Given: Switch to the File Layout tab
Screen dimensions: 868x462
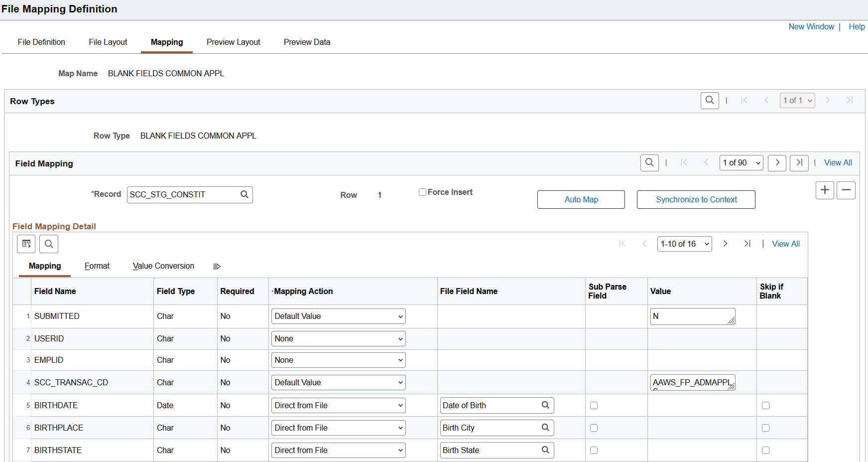Looking at the screenshot, I should [108, 42].
